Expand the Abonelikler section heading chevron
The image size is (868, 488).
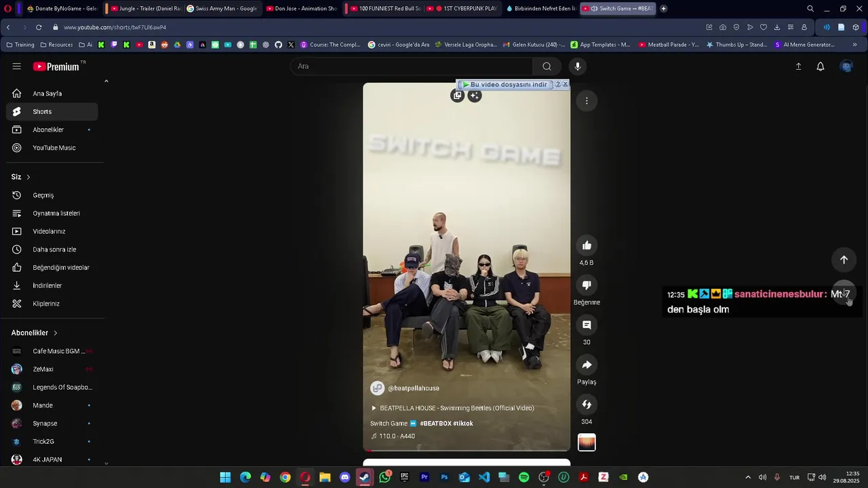56,333
